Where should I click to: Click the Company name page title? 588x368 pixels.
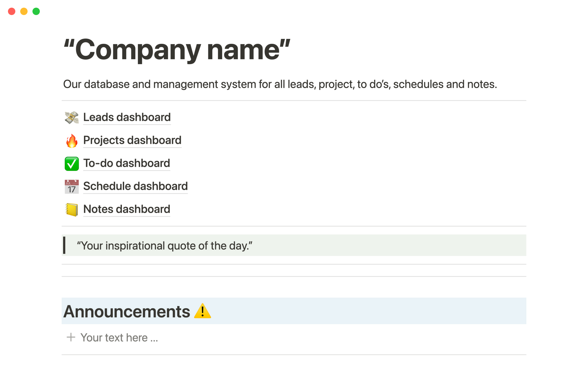[x=177, y=50]
